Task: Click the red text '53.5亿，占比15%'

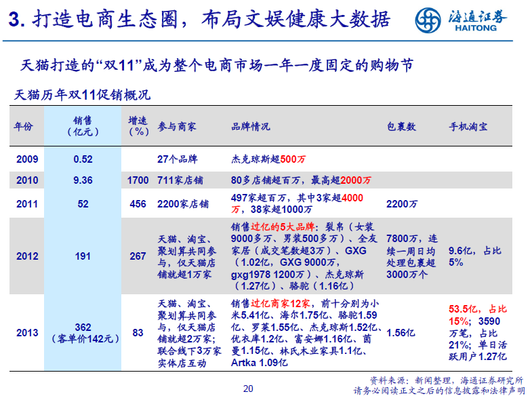Action: pyautogui.click(x=478, y=315)
